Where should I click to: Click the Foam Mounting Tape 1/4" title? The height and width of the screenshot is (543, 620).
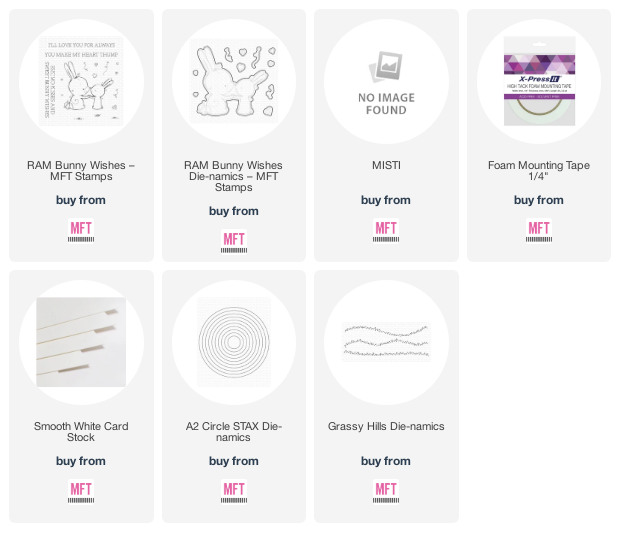[539, 171]
